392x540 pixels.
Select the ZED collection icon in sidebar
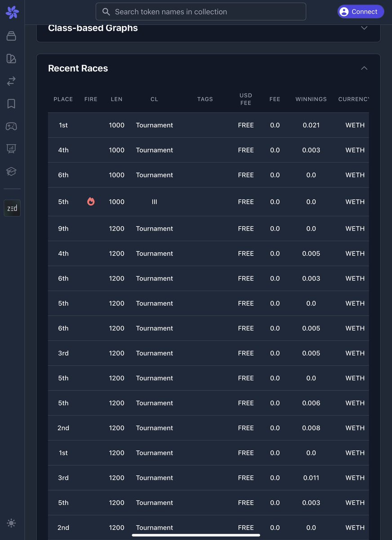[12, 208]
